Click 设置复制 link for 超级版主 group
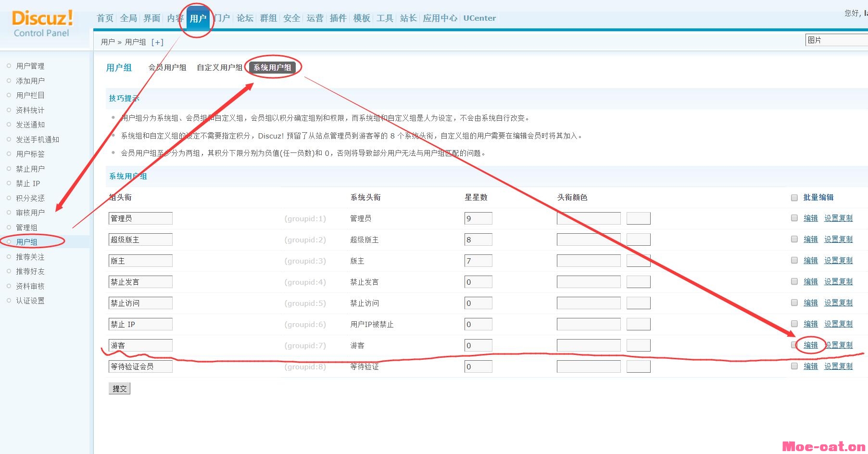868x454 pixels. point(838,240)
